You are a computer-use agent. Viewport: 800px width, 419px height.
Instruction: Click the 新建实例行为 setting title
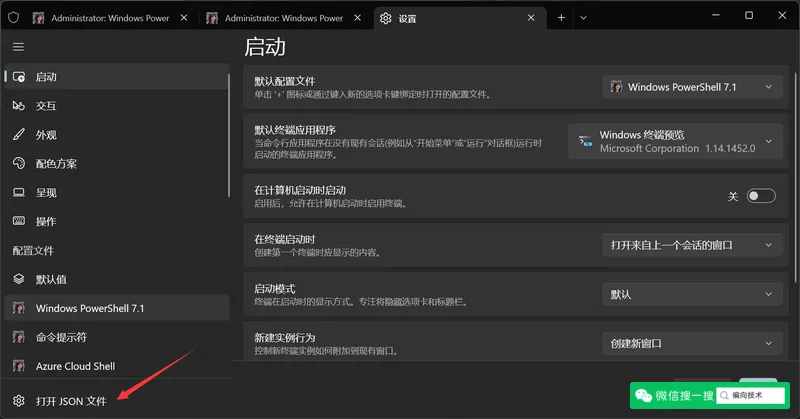click(285, 338)
